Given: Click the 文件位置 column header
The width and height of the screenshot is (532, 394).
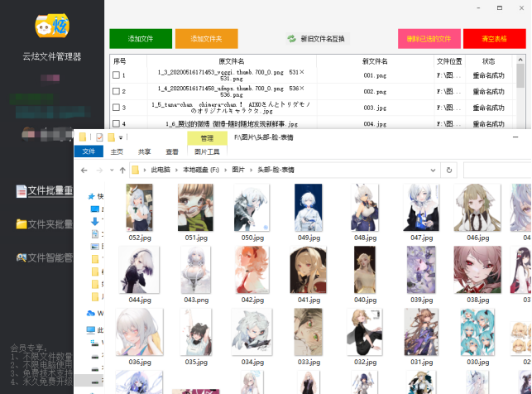Looking at the screenshot, I should [x=449, y=61].
